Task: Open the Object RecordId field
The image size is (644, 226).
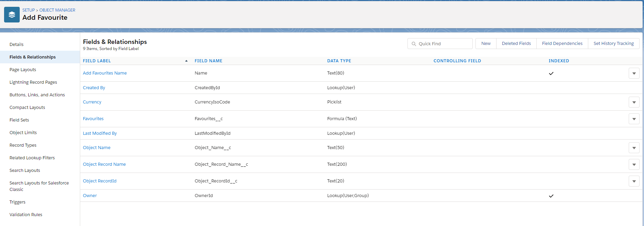Action: [100, 181]
